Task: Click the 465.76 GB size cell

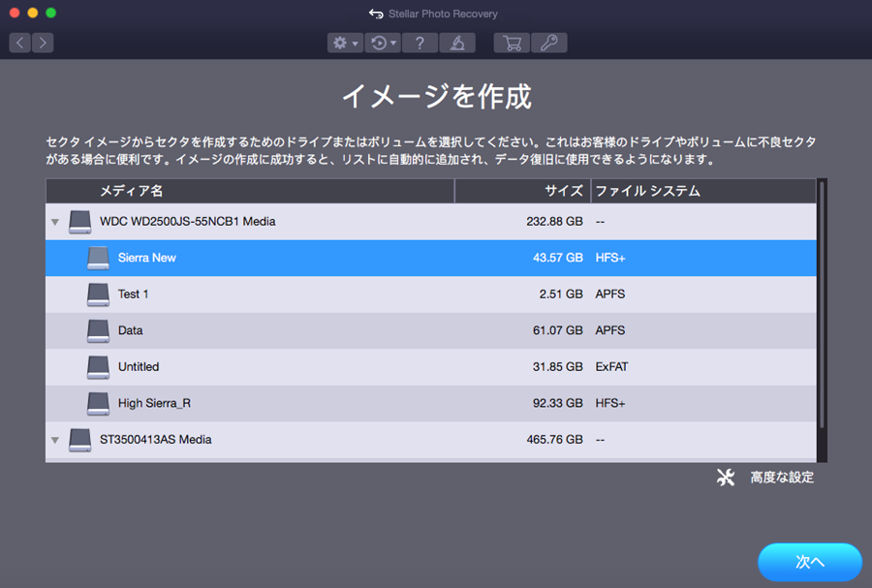Action: [x=554, y=440]
